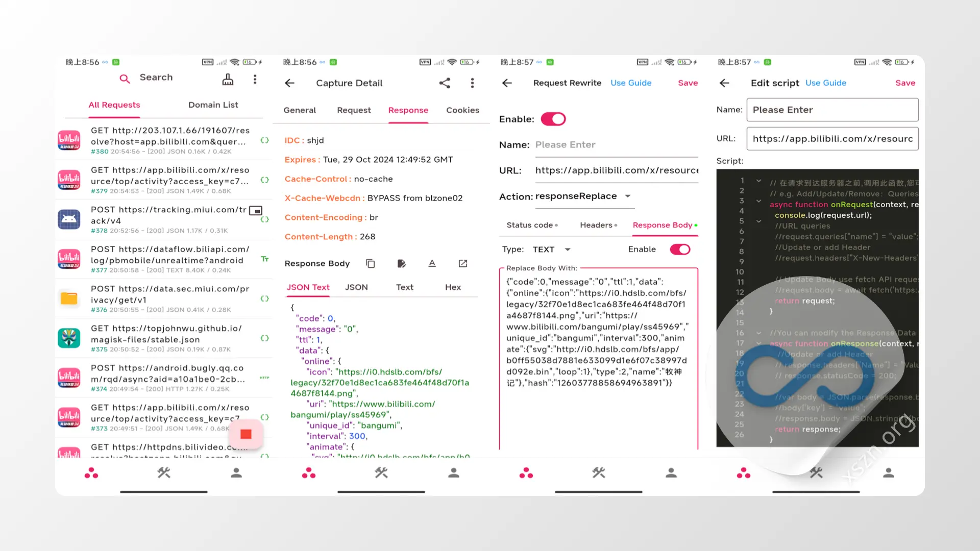Tap JSON braces icon on request #379
Image resolution: width=980 pixels, height=551 pixels.
(264, 180)
